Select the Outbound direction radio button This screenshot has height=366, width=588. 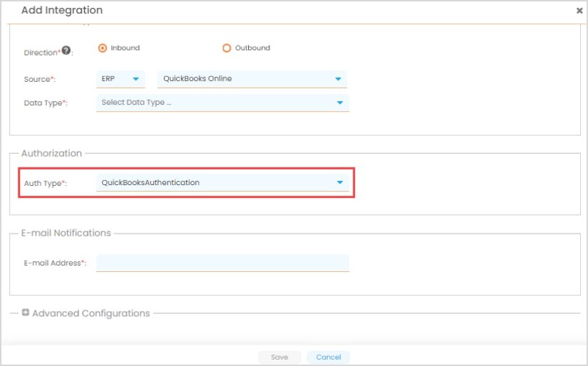(227, 48)
